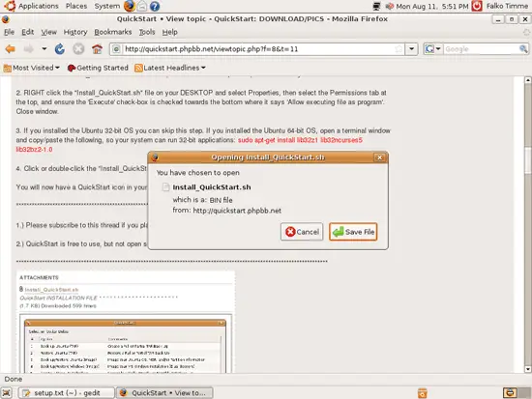Click the attachment paperclip icon

click(x=21, y=289)
